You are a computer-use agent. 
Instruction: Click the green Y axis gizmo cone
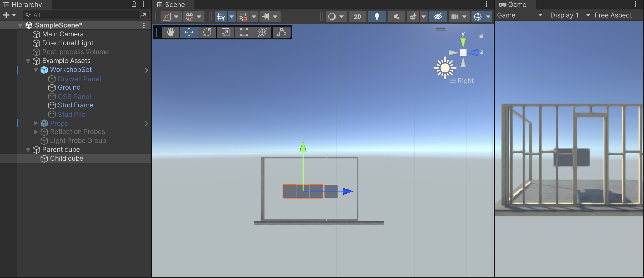tap(463, 43)
